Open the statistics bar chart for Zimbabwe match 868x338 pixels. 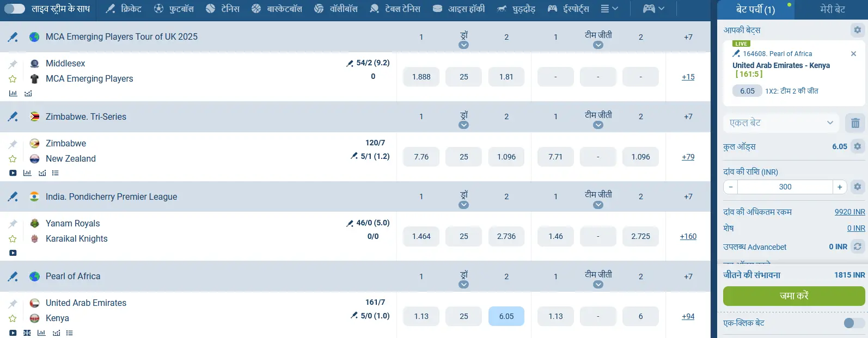[27, 173]
